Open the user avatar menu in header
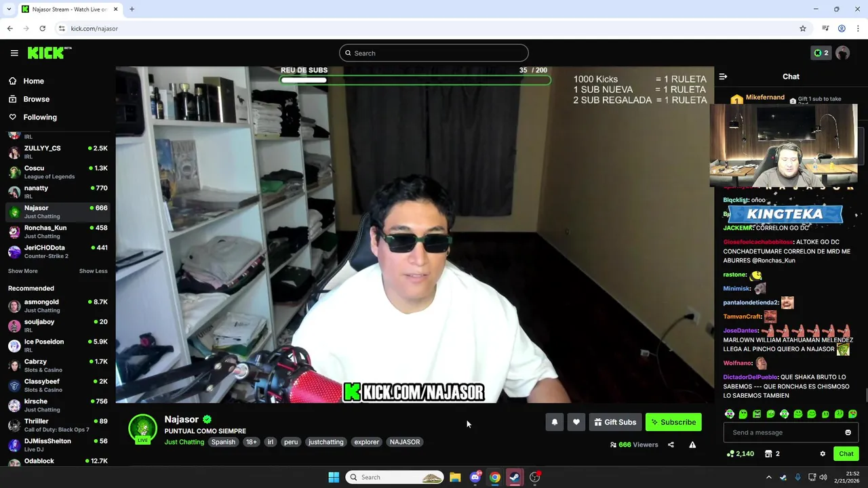 (x=843, y=53)
